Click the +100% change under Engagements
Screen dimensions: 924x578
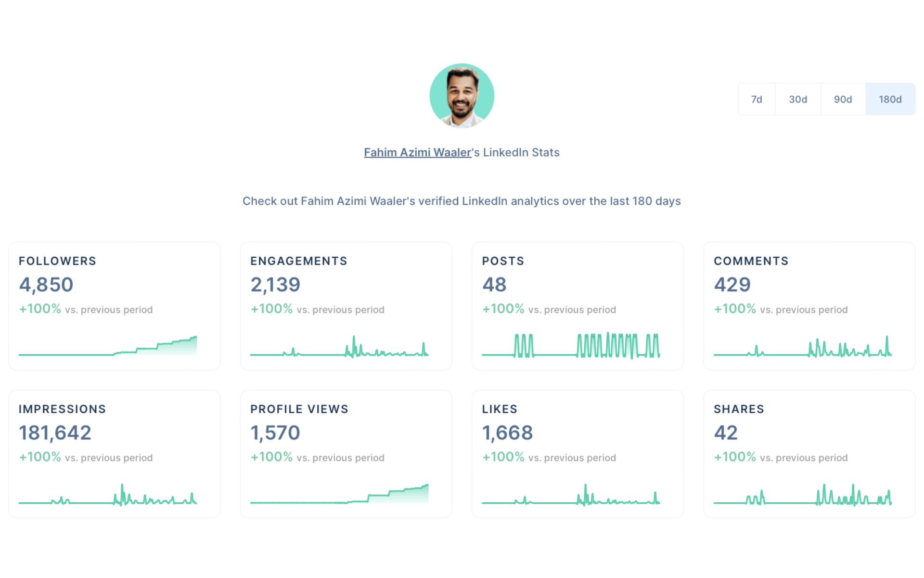(x=271, y=309)
